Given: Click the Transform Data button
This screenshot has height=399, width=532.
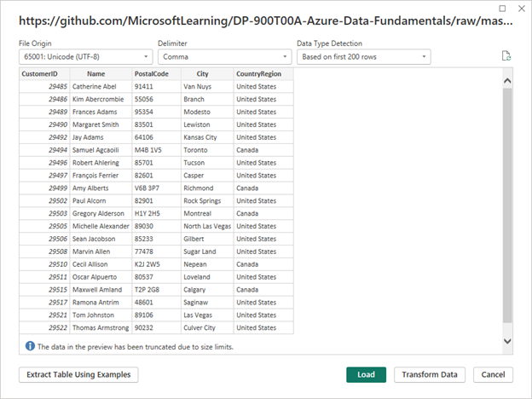Looking at the screenshot, I should 430,375.
